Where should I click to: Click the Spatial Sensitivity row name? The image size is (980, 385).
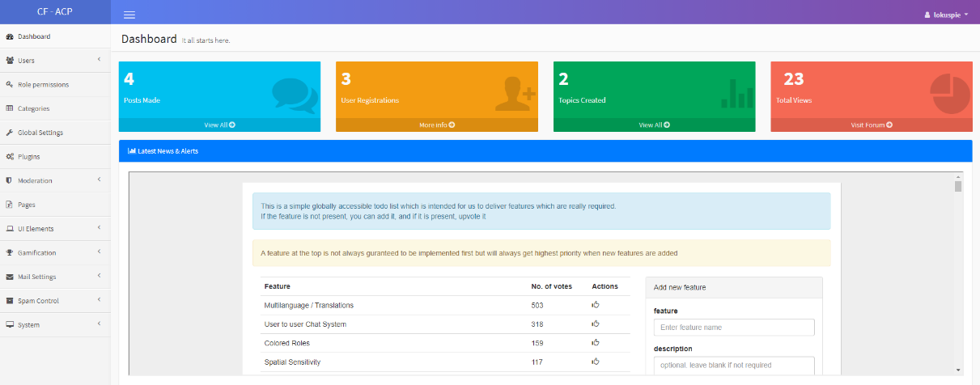pyautogui.click(x=292, y=362)
